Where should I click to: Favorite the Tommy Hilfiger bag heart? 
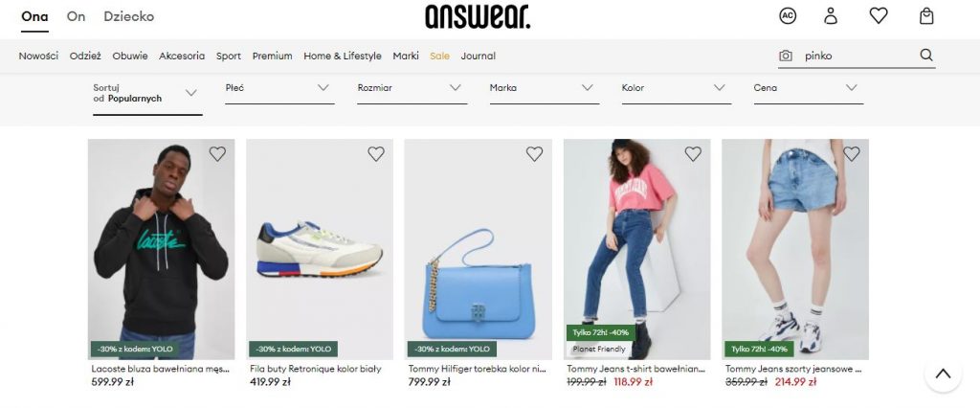pos(534,154)
